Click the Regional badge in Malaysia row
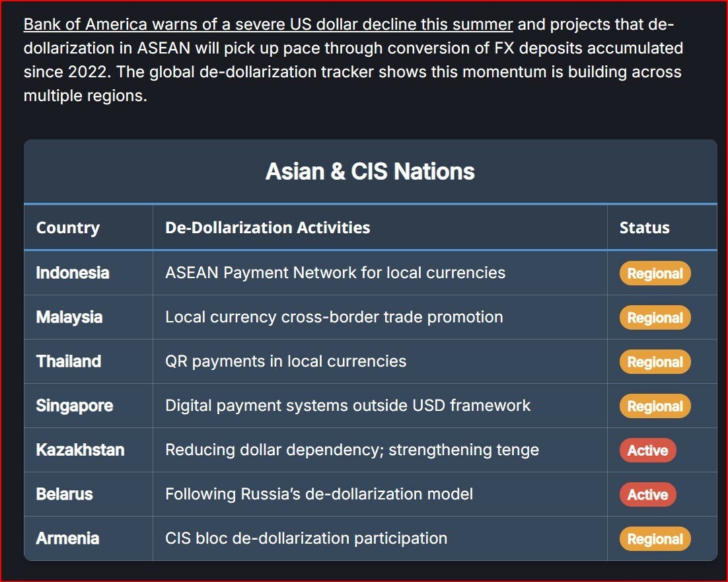 click(x=655, y=318)
